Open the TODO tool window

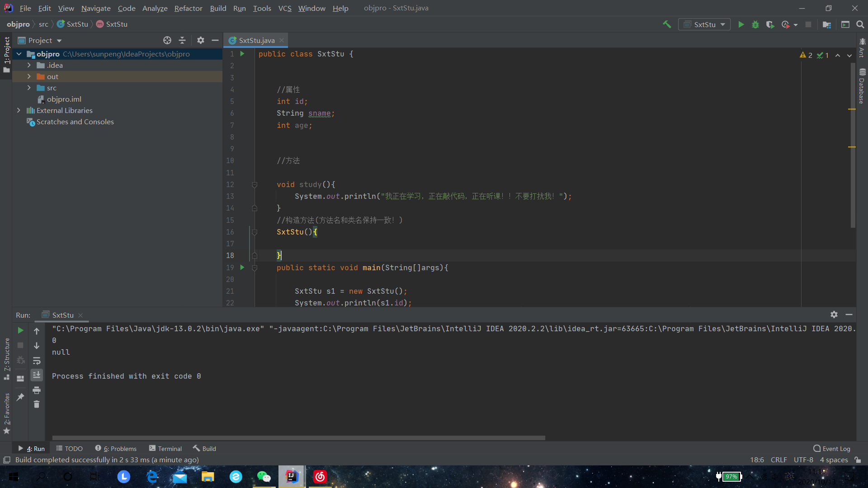(69, 448)
